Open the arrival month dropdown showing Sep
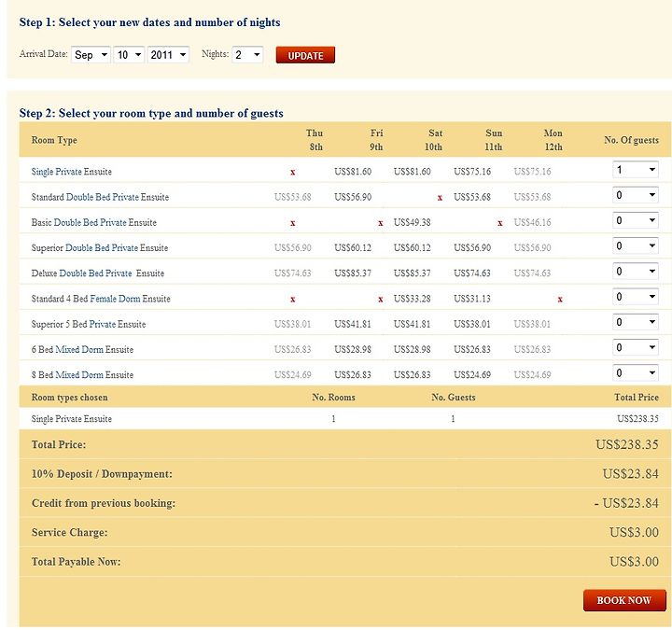Viewport: 672px width, 630px height. (91, 55)
